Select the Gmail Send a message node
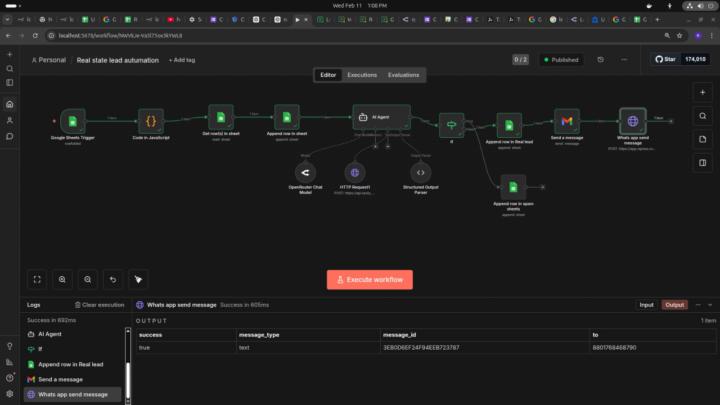 click(x=567, y=121)
